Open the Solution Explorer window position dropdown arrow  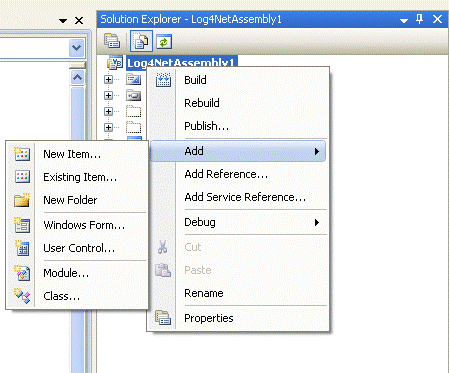point(404,21)
